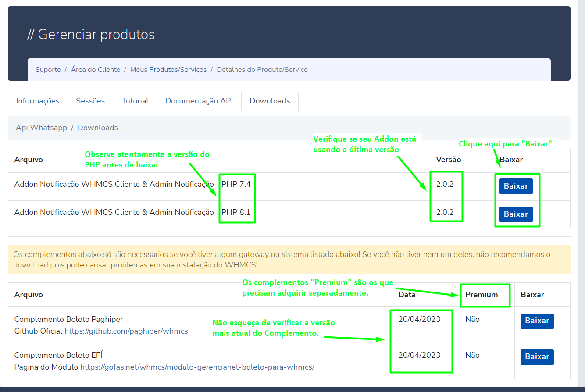Click the Data column header
585x392 pixels.
click(x=407, y=295)
